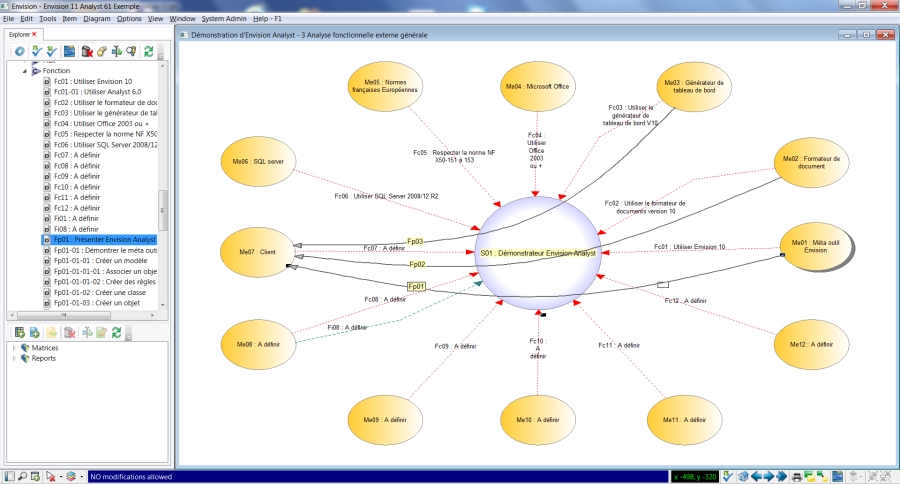Click the S01 Démonstrateur Envision Analyst node

coord(538,253)
